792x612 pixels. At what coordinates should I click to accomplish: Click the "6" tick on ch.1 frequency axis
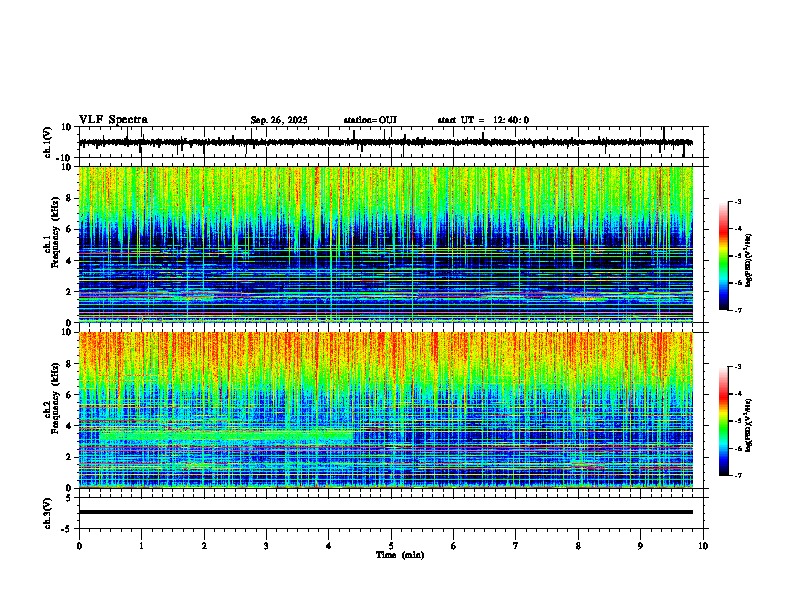70,229
